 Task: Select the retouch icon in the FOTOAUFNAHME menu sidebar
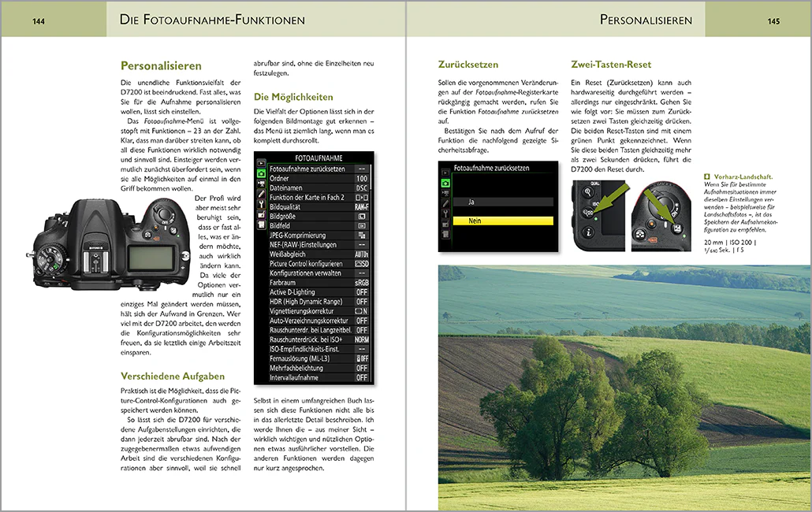261,214
